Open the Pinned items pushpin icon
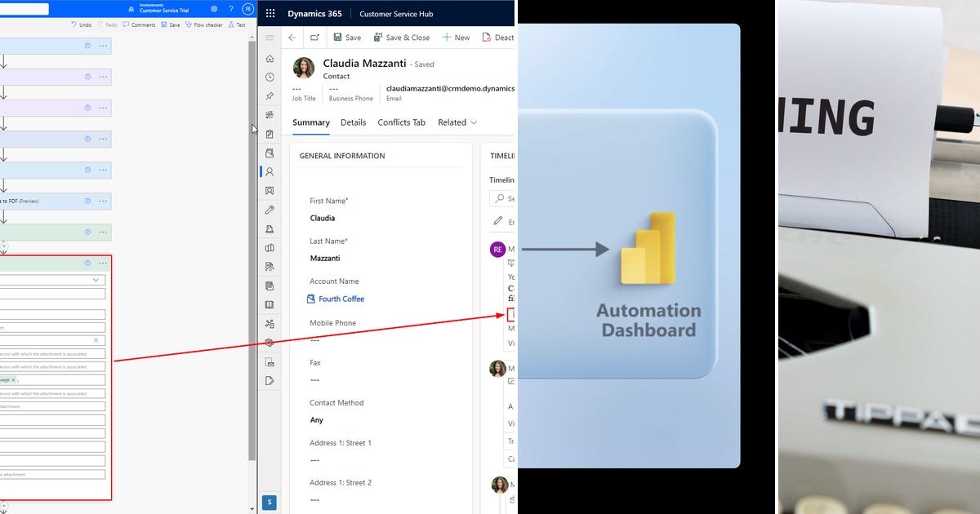 pyautogui.click(x=269, y=95)
